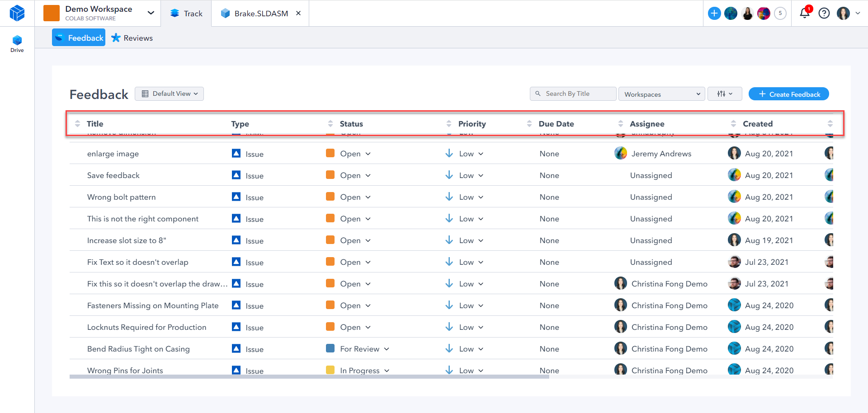Click the blue plus add-member icon
The width and height of the screenshot is (868, 413).
click(x=714, y=13)
